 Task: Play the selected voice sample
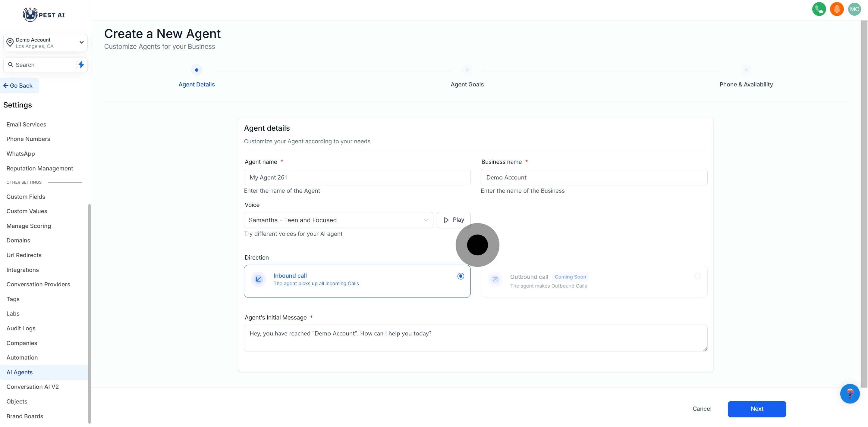(x=453, y=220)
